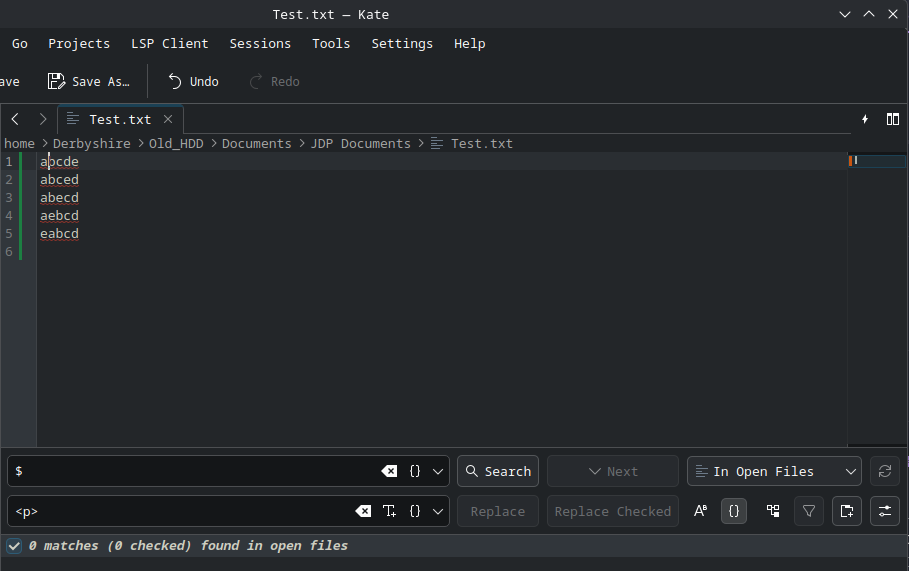Toggle match case option

(700, 511)
